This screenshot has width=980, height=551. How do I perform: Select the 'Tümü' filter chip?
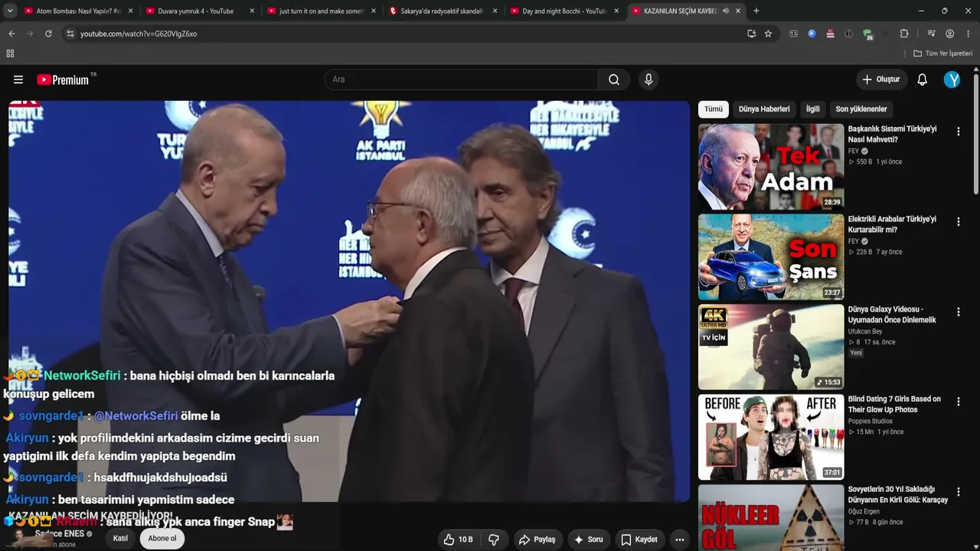tap(714, 109)
